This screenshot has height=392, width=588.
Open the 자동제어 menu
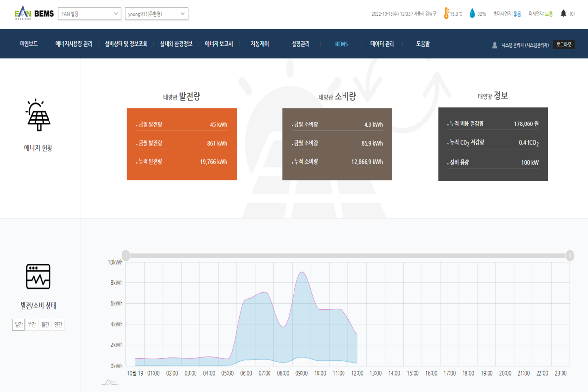[260, 44]
